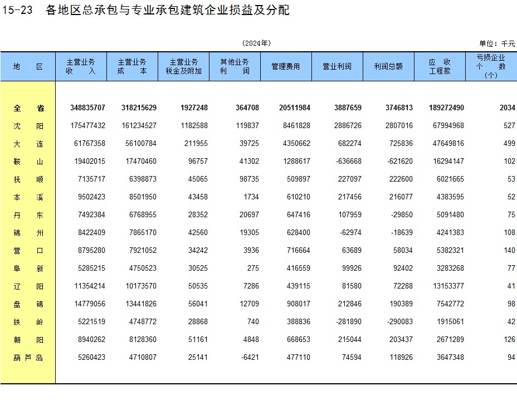Click the 亏损企业个数 column header
This screenshot has height=420, width=517.
tap(491, 66)
